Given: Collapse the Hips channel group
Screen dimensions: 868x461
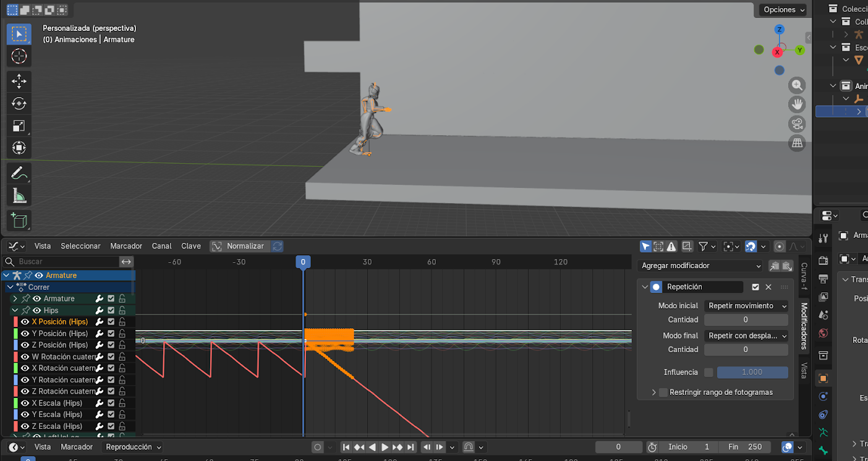Looking at the screenshot, I should coord(15,310).
